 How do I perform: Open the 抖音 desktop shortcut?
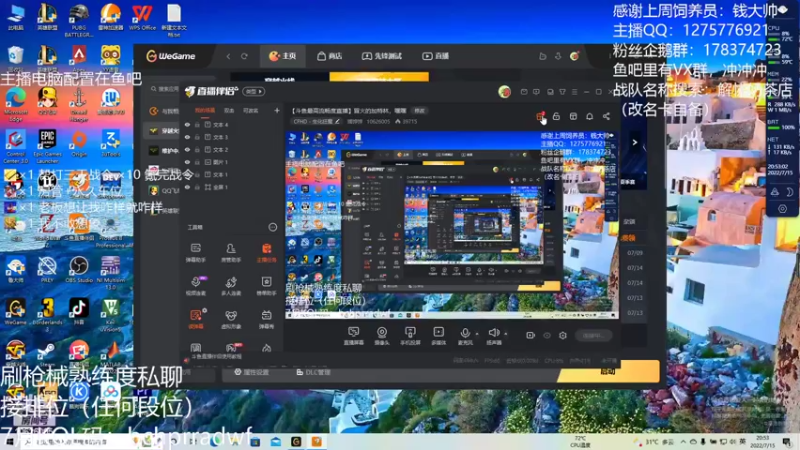click(x=79, y=312)
